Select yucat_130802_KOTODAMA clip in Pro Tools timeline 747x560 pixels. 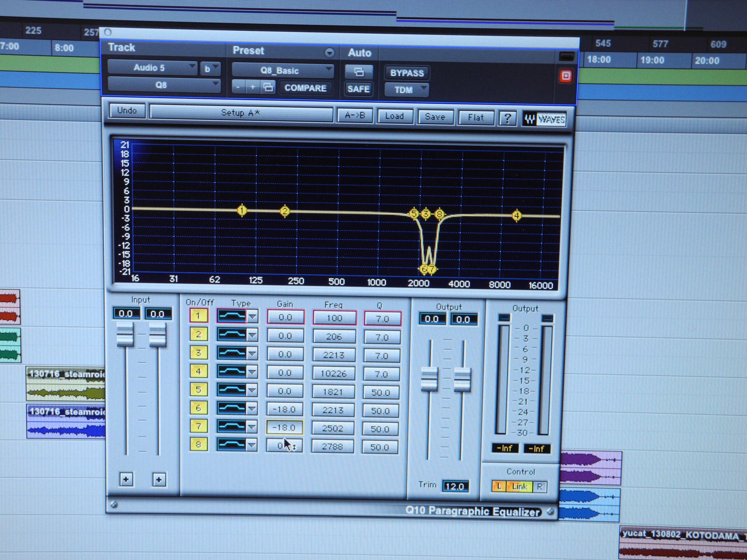click(683, 543)
